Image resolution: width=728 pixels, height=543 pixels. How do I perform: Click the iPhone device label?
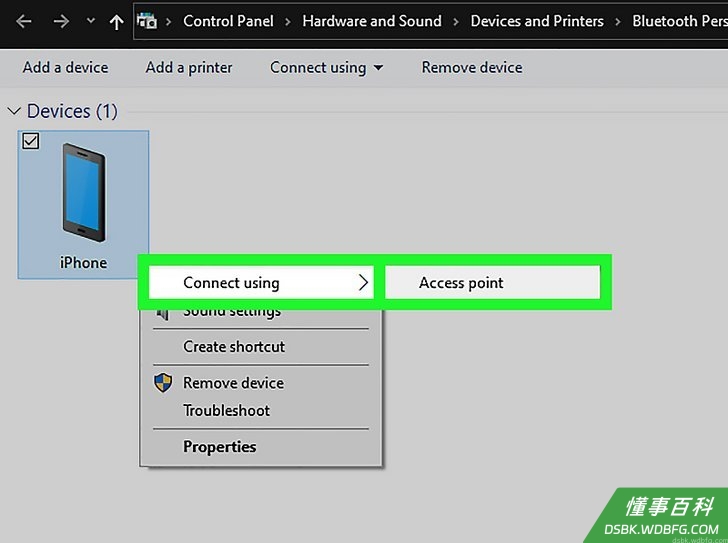84,263
